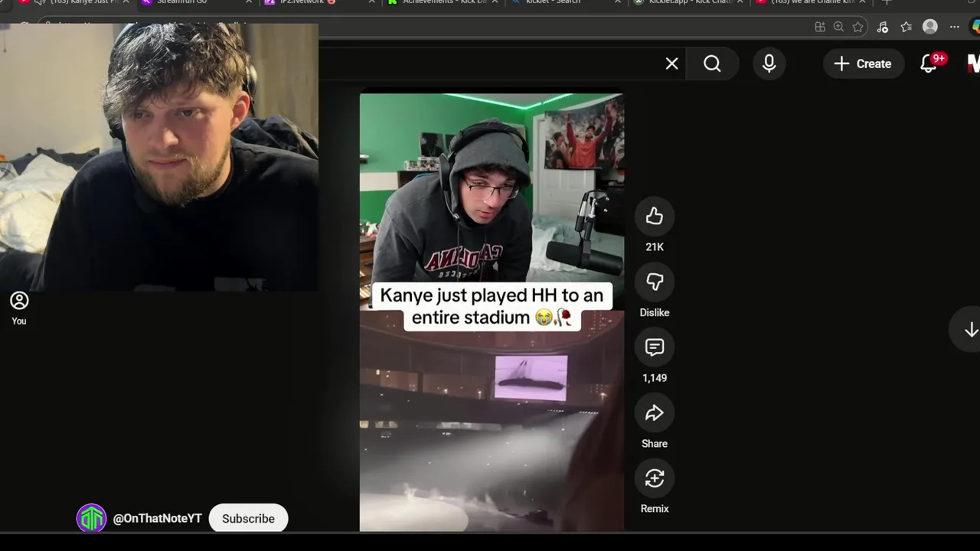Open the browser favorites list icon

(x=906, y=27)
